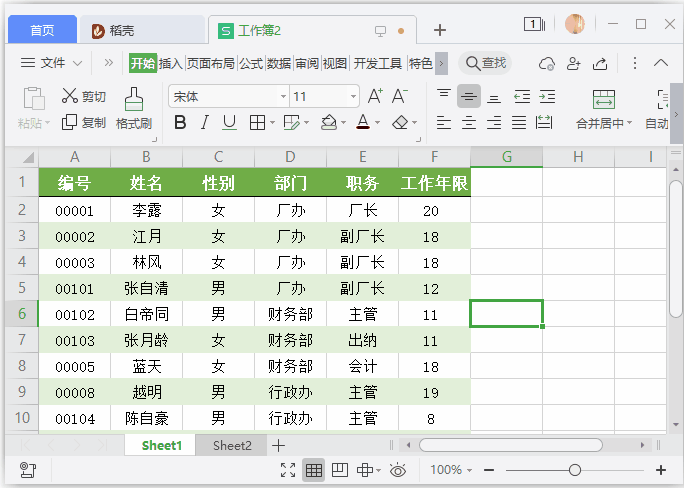
Task: Click the Merge and Center icon
Action: [603, 99]
